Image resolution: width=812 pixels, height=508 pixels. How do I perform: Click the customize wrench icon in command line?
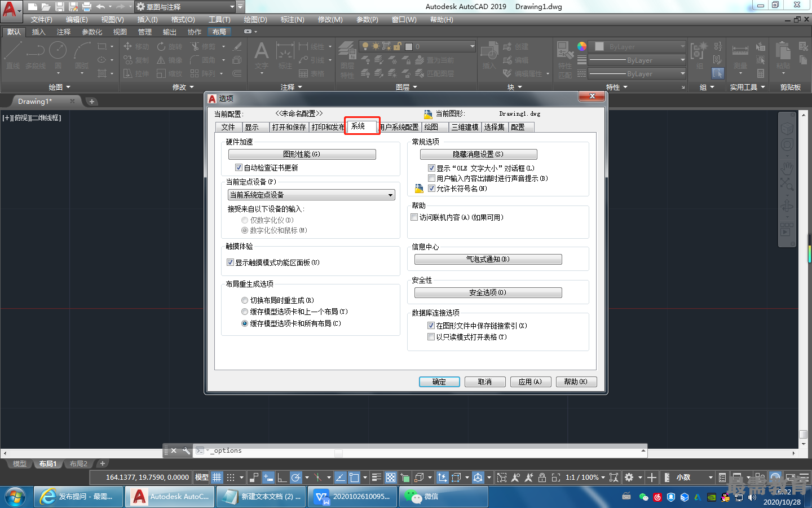click(x=186, y=450)
